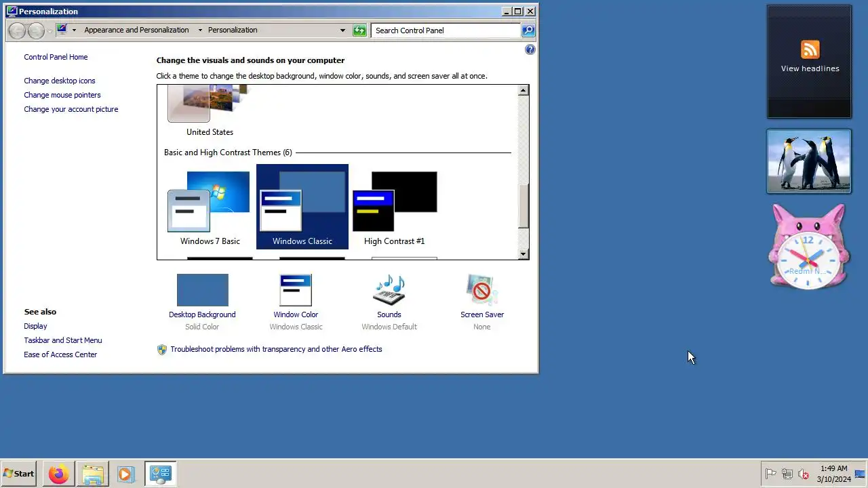Open Taskbar and Start Menu link
Screen dimensions: 868x488
pyautogui.click(x=63, y=340)
